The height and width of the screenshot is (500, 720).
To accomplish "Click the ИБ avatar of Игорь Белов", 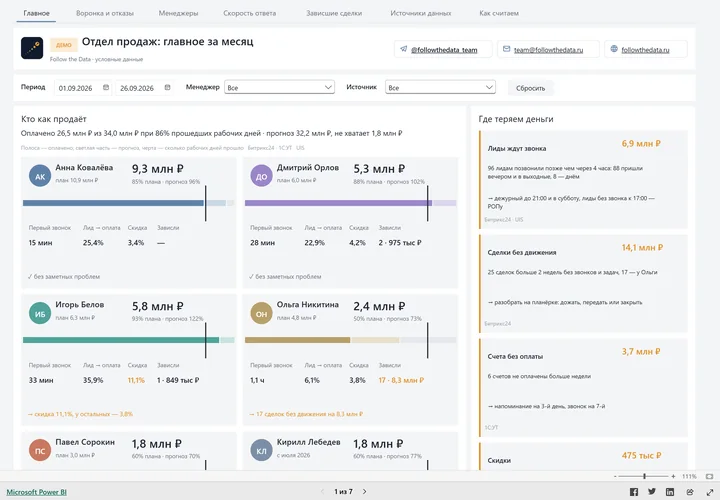I will (40, 313).
